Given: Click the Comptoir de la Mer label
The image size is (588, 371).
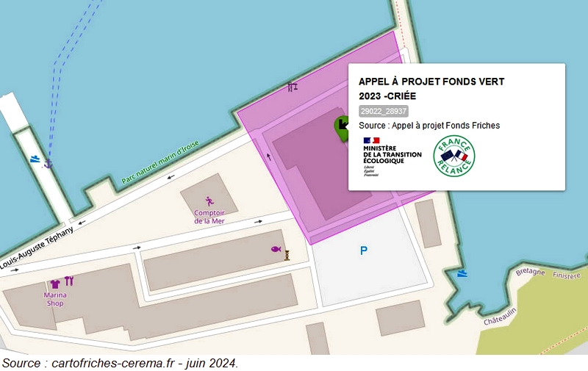Looking at the screenshot, I should pyautogui.click(x=209, y=217).
